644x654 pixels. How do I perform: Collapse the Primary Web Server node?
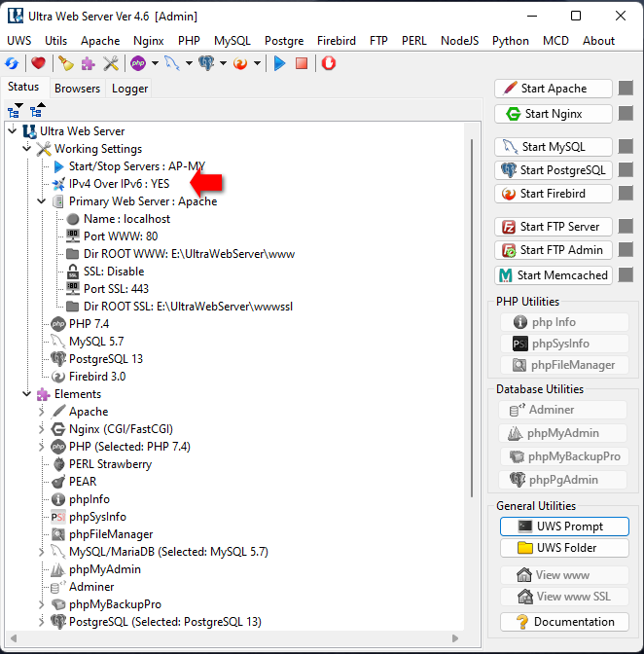click(41, 201)
